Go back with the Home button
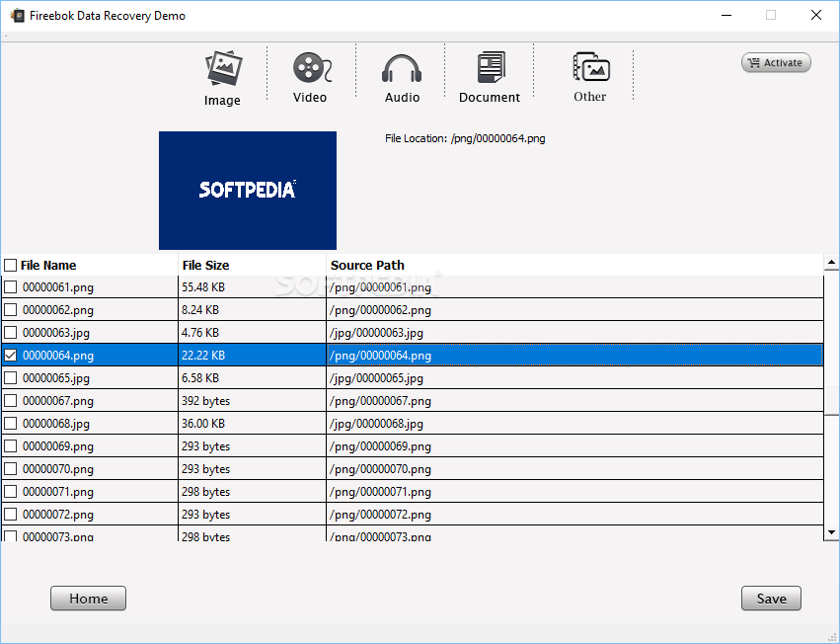The height and width of the screenshot is (644, 840). pyautogui.click(x=88, y=599)
